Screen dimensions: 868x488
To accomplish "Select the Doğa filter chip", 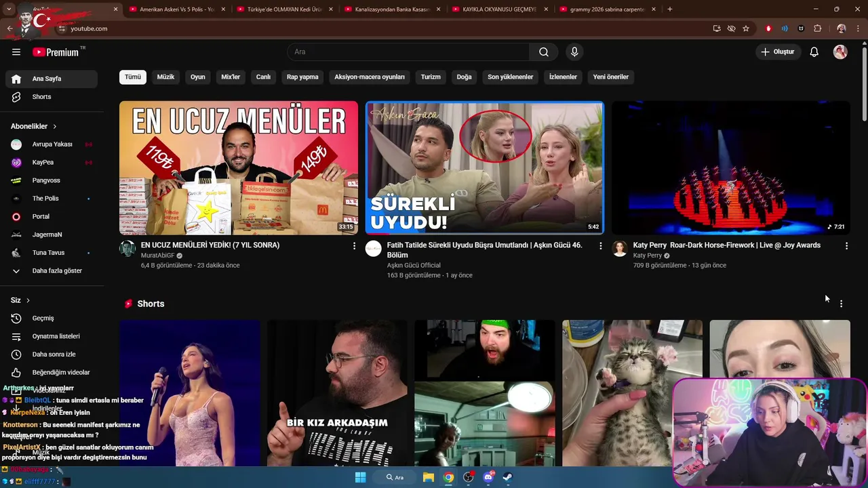I will coord(464,77).
